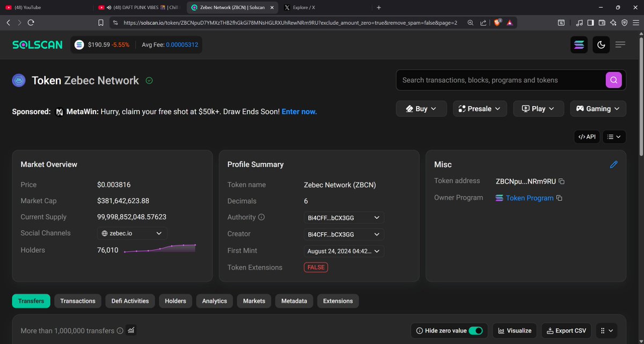Open Brave tab search icon
The image size is (644, 344).
(x=561, y=23)
